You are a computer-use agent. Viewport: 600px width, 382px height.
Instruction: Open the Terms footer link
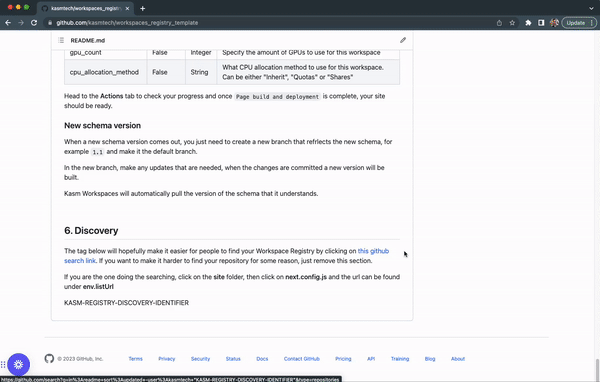pos(135,359)
